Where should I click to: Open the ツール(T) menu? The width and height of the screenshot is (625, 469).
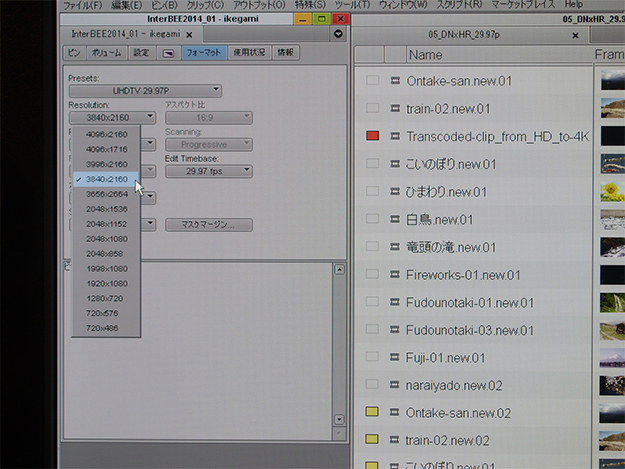point(352,5)
